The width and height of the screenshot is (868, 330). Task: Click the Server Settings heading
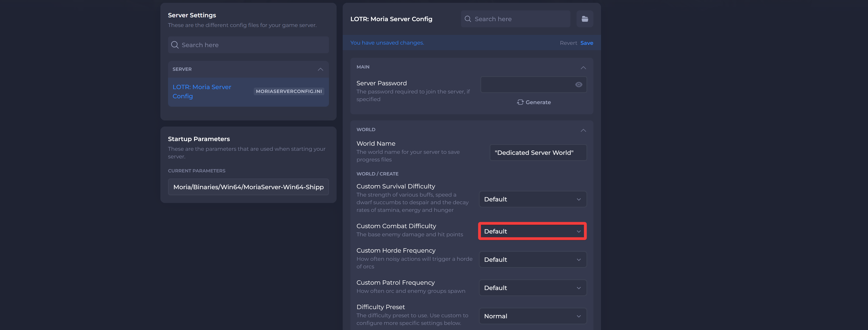pos(192,15)
